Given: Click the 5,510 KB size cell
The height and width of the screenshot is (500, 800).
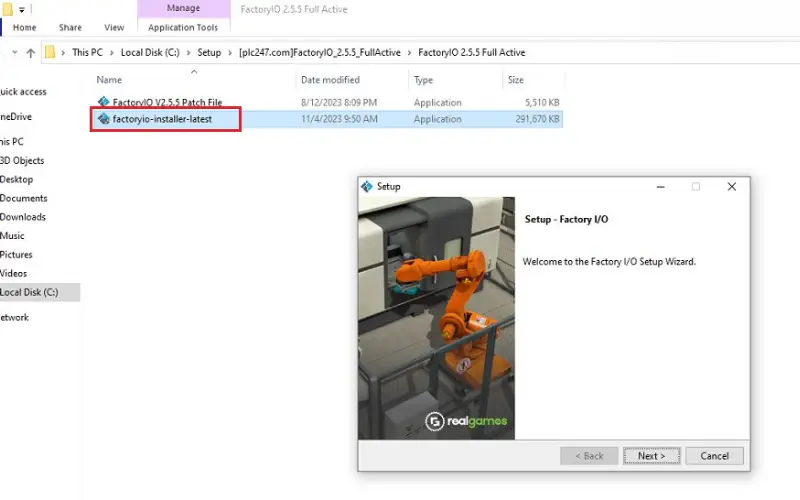Looking at the screenshot, I should click(x=542, y=103).
